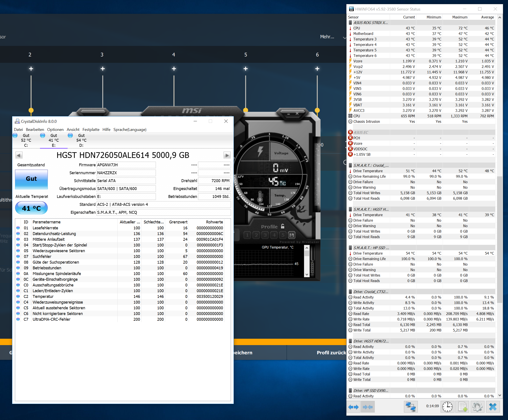Click the Afterburner save profile floppy icon
The height and width of the screenshot is (420, 508).
click(292, 235)
